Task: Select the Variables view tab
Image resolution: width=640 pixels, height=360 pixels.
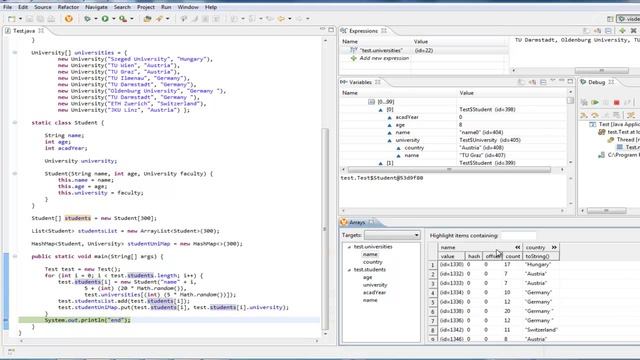Action: [x=360, y=82]
